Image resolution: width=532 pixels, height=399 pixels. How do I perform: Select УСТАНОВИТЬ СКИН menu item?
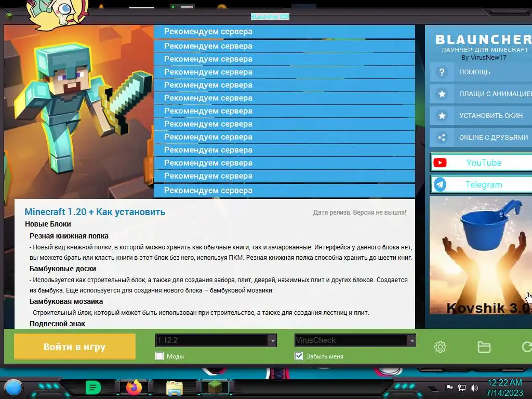click(481, 116)
